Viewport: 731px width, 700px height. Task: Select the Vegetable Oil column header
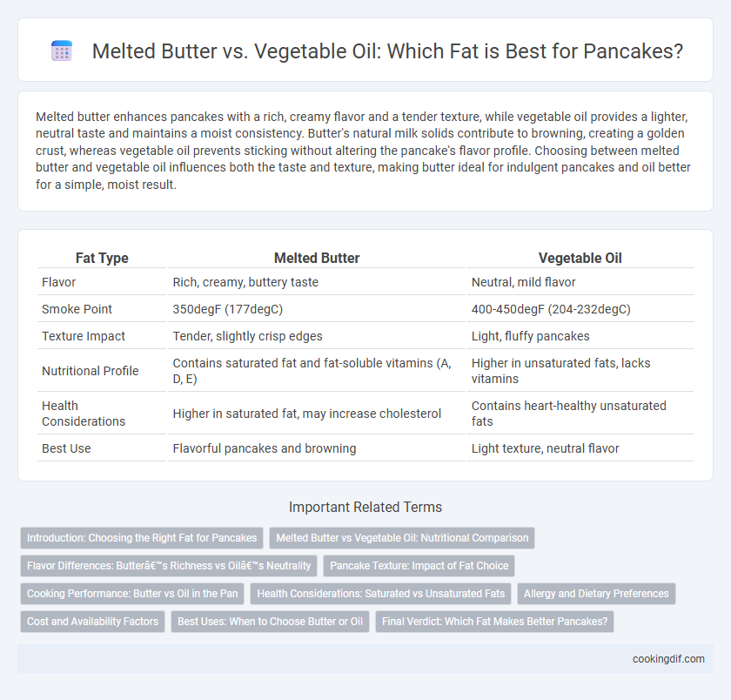click(580, 258)
